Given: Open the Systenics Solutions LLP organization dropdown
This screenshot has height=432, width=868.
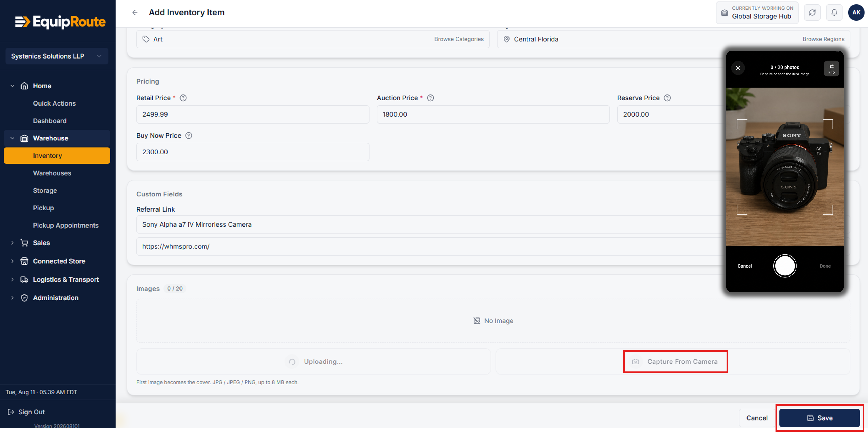Looking at the screenshot, I should pos(57,56).
